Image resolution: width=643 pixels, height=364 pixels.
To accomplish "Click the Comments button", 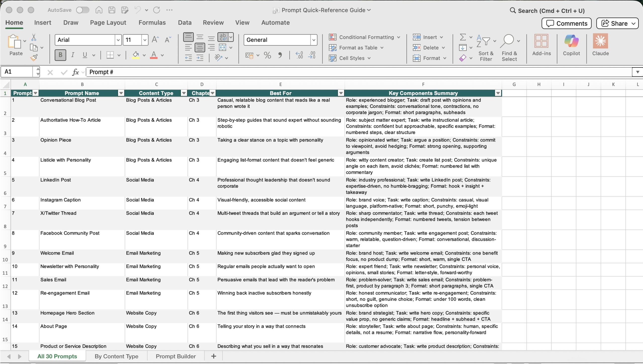I will (566, 23).
